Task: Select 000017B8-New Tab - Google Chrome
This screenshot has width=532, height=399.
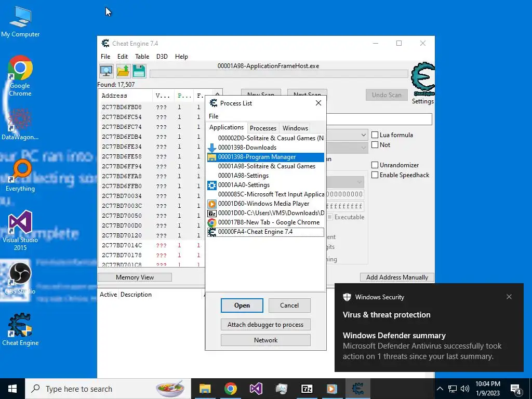Action: coord(265,222)
